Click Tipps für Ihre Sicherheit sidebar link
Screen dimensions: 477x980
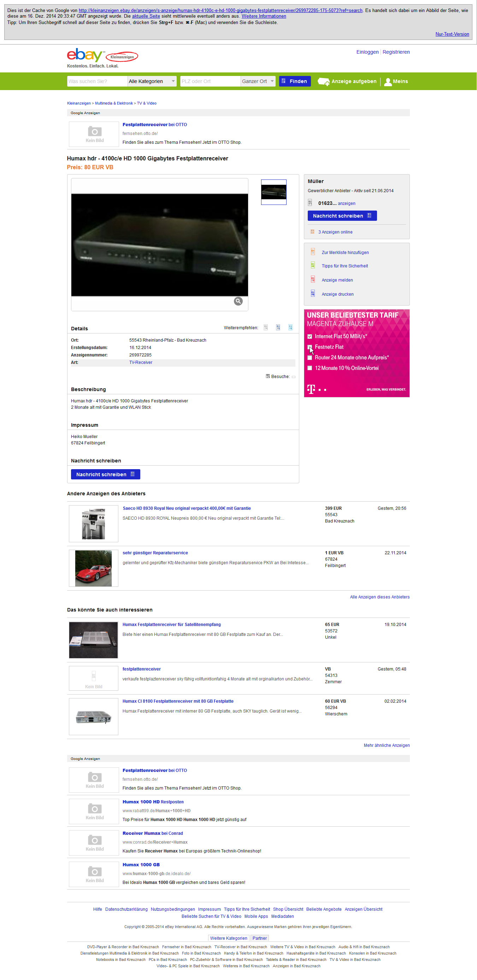(344, 266)
